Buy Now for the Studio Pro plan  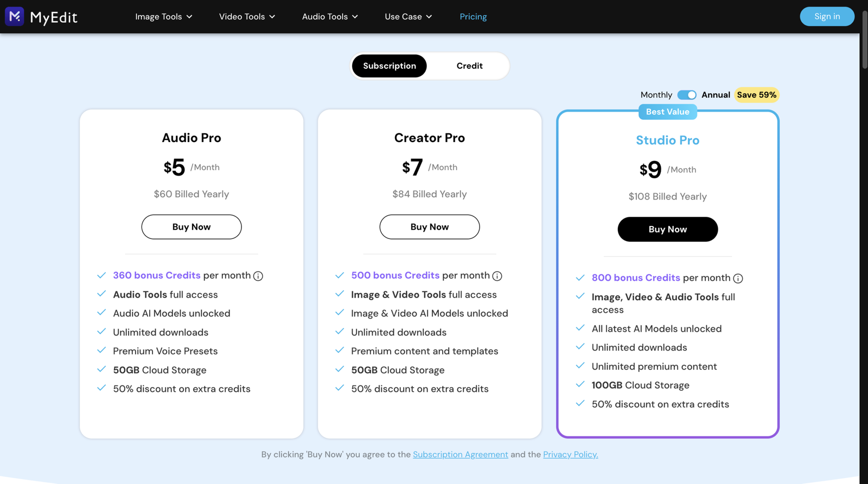coord(668,229)
